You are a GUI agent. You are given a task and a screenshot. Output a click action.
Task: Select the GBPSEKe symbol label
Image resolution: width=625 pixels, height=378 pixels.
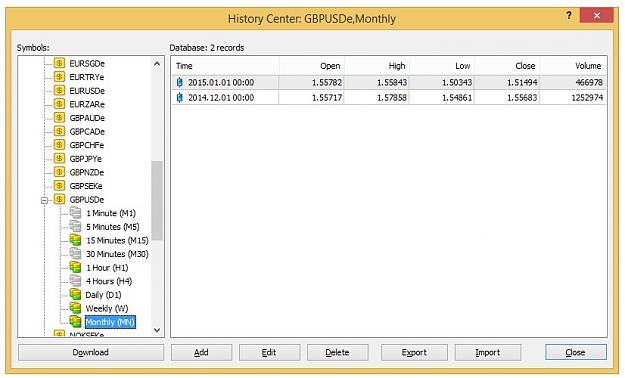[x=86, y=186]
